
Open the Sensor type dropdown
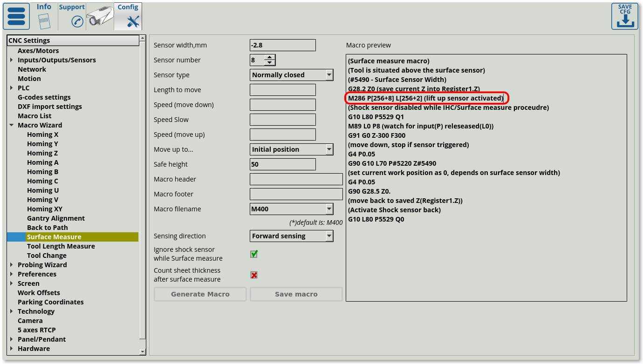point(329,75)
